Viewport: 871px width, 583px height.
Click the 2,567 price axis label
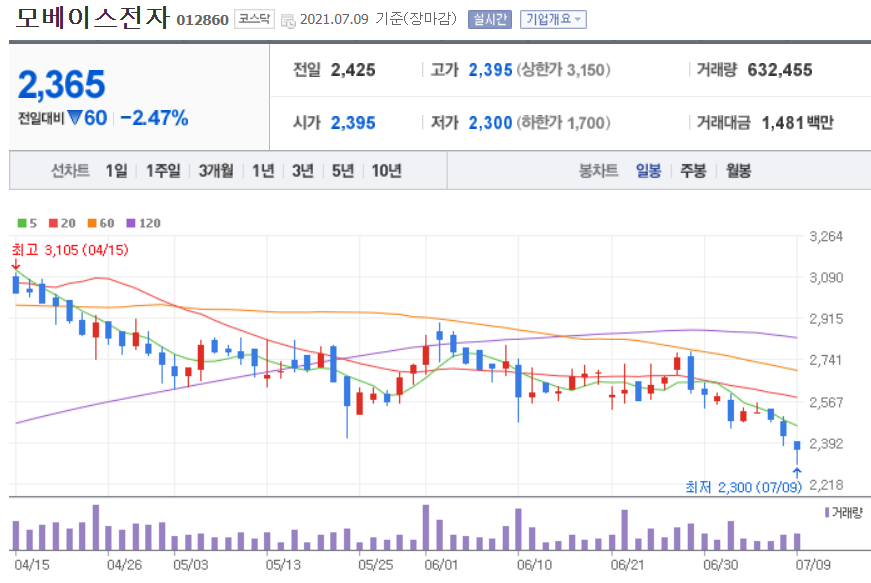pyautogui.click(x=826, y=402)
